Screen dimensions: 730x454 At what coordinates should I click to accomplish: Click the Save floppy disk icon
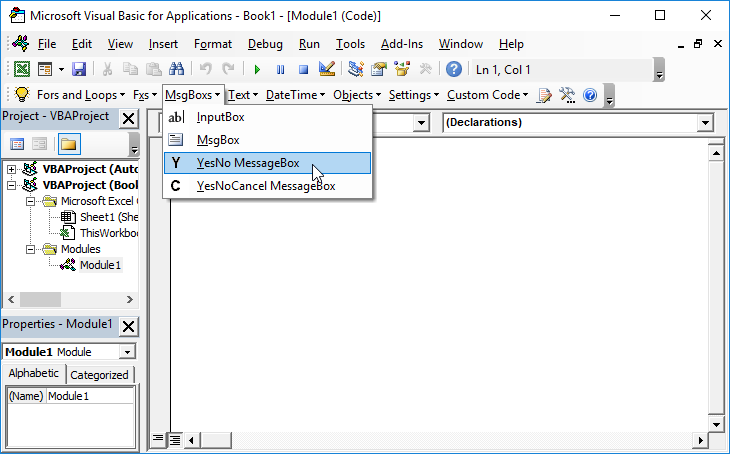click(x=78, y=69)
